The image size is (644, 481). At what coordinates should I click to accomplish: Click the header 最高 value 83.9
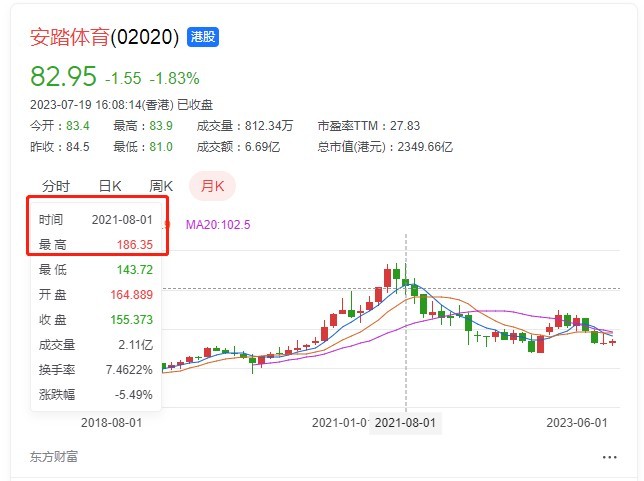point(161,126)
